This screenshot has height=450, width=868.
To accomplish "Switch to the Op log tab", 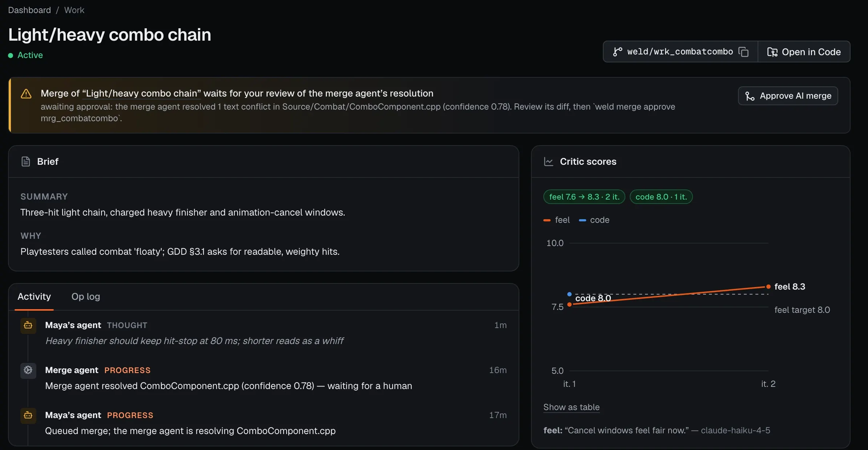I will 86,296.
